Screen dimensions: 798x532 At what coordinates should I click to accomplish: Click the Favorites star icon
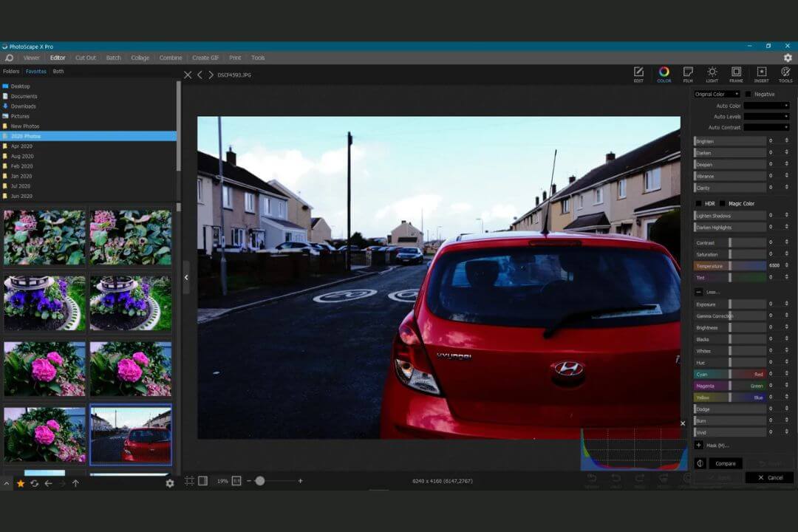(21, 483)
